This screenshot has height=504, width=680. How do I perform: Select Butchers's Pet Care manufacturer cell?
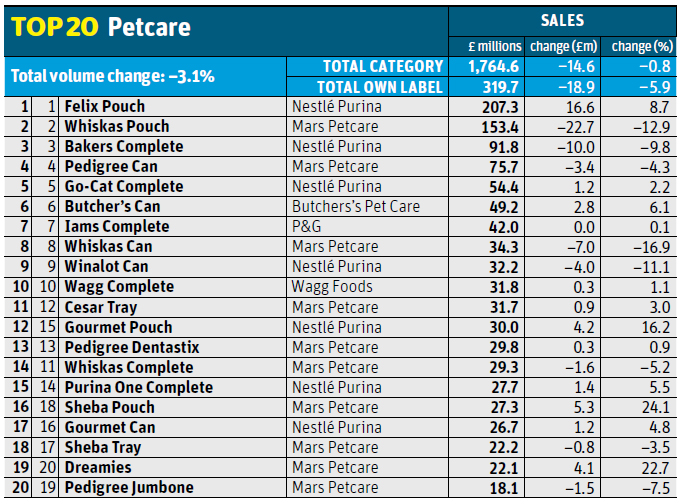[355, 206]
